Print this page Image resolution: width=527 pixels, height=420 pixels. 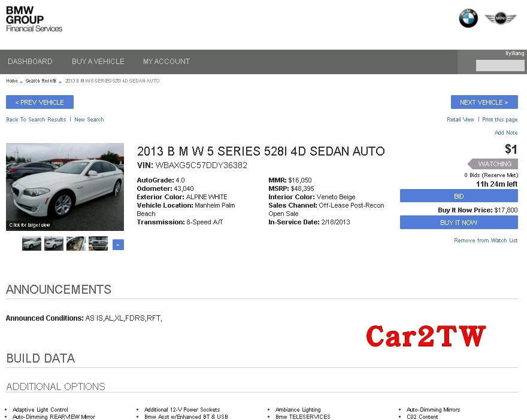[x=500, y=120]
